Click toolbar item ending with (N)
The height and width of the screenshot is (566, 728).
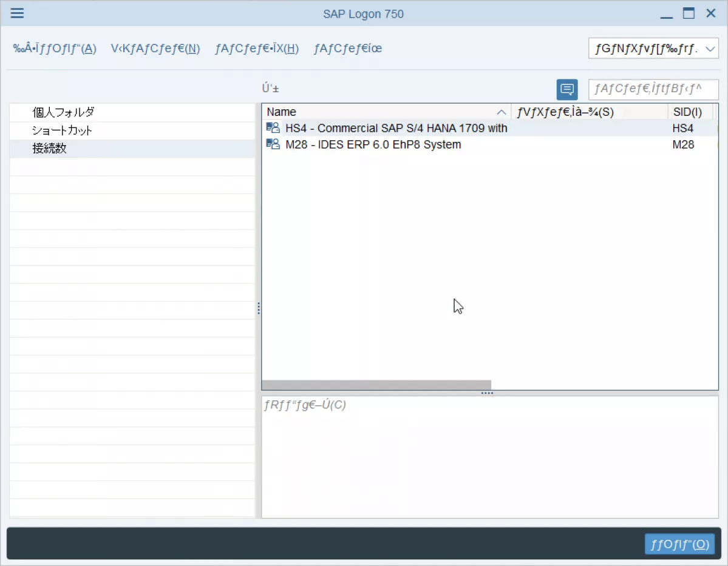tap(155, 49)
